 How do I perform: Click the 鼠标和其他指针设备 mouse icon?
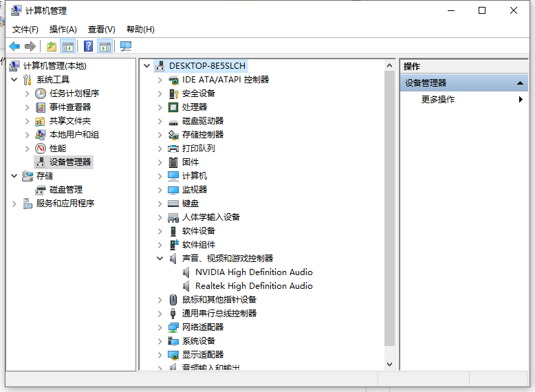coord(173,300)
